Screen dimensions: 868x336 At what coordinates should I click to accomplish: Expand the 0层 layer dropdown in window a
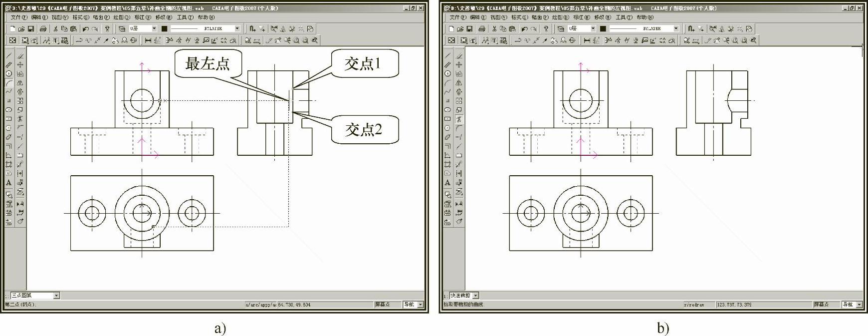tap(154, 29)
